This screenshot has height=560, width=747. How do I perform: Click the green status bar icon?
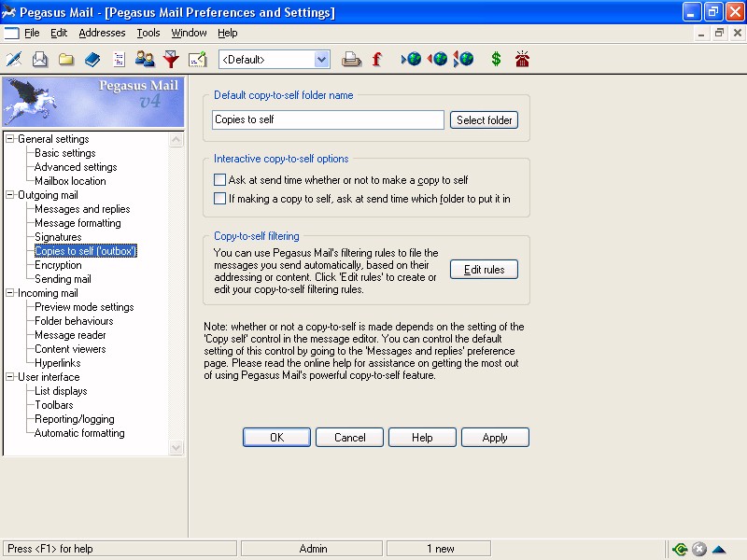tap(680, 549)
